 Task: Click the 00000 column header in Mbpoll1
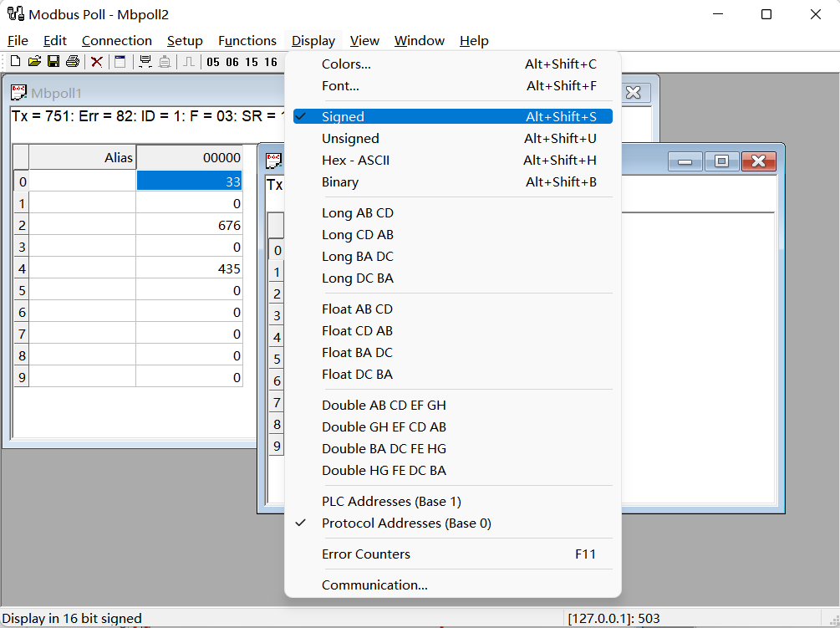(190, 157)
